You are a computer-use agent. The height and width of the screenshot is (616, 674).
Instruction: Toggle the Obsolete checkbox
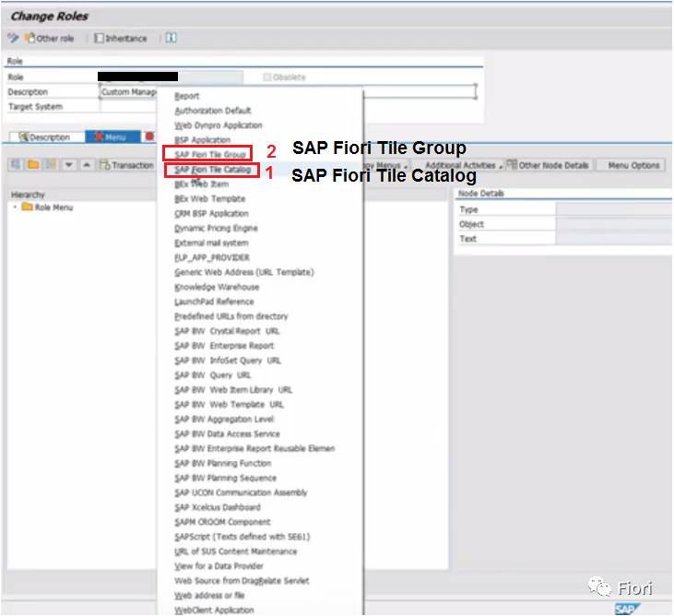tap(267, 77)
